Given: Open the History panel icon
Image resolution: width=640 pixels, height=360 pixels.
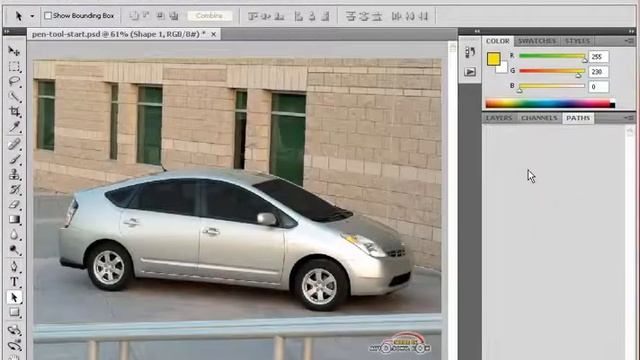Looking at the screenshot, I should click(x=470, y=52).
